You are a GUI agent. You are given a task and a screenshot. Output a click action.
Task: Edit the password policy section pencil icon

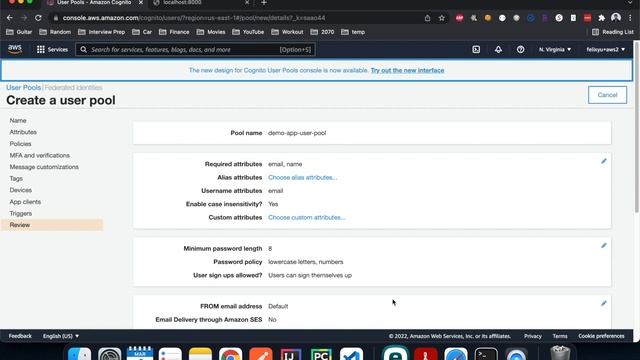point(604,246)
